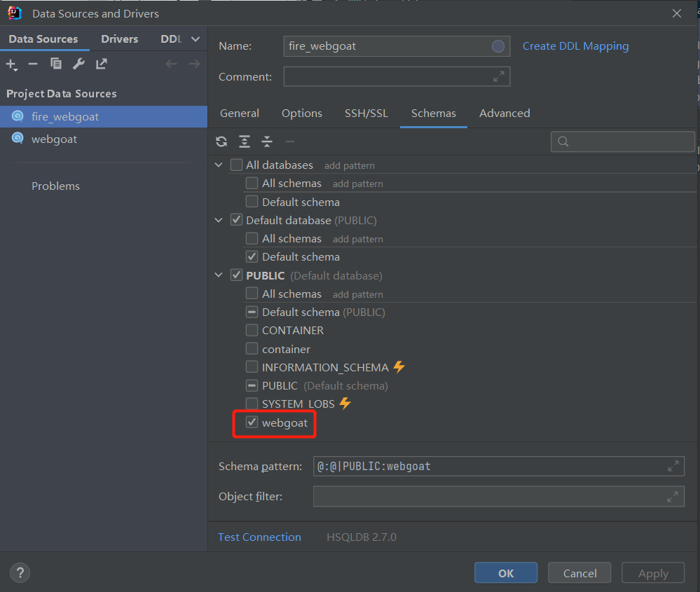Toggle the PUBLIC (Default schema) checkbox
This screenshot has width=700, height=592.
(x=252, y=385)
